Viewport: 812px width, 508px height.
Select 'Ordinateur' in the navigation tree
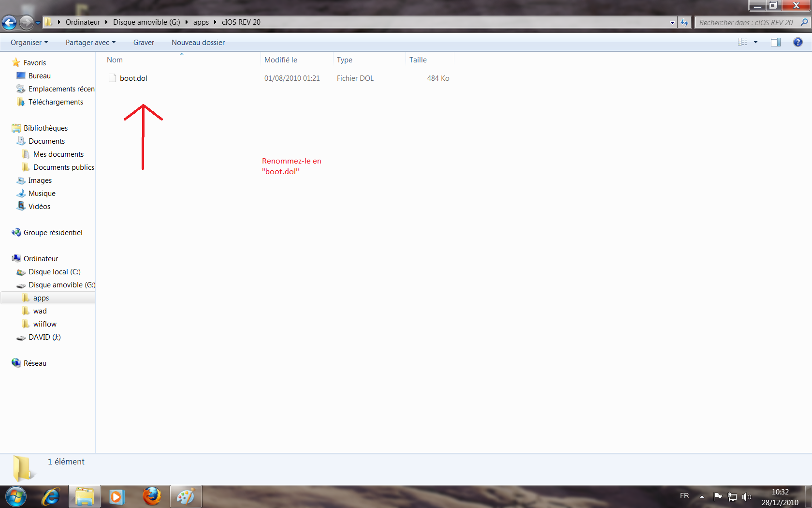[x=41, y=259]
